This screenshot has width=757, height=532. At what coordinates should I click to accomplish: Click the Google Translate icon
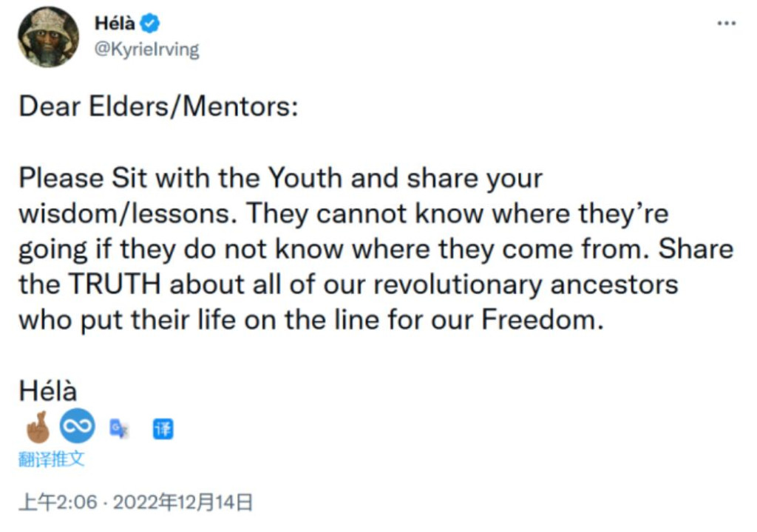coord(119,429)
